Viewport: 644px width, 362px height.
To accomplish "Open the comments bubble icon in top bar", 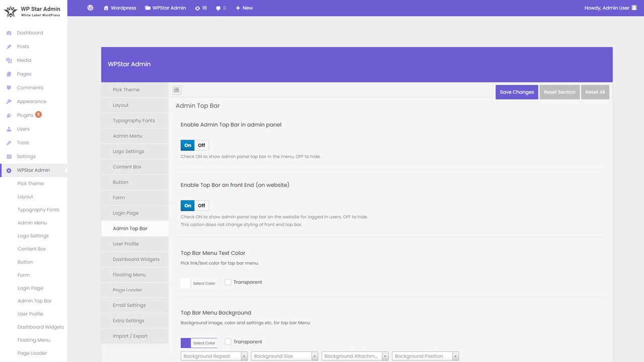I will 218,8.
